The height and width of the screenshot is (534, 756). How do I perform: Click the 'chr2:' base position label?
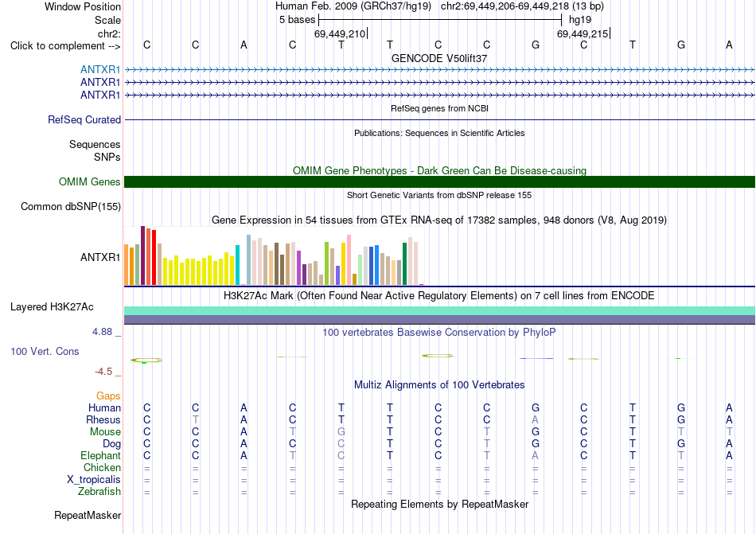(110, 33)
